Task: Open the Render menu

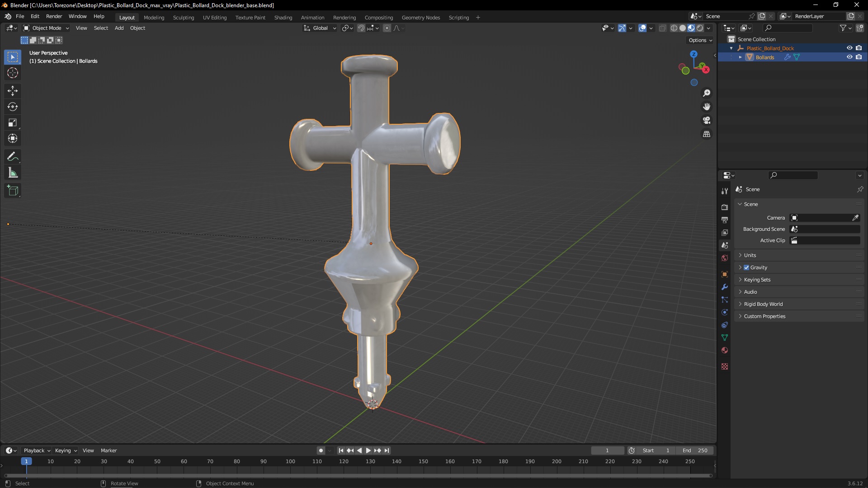Action: coord(54,16)
